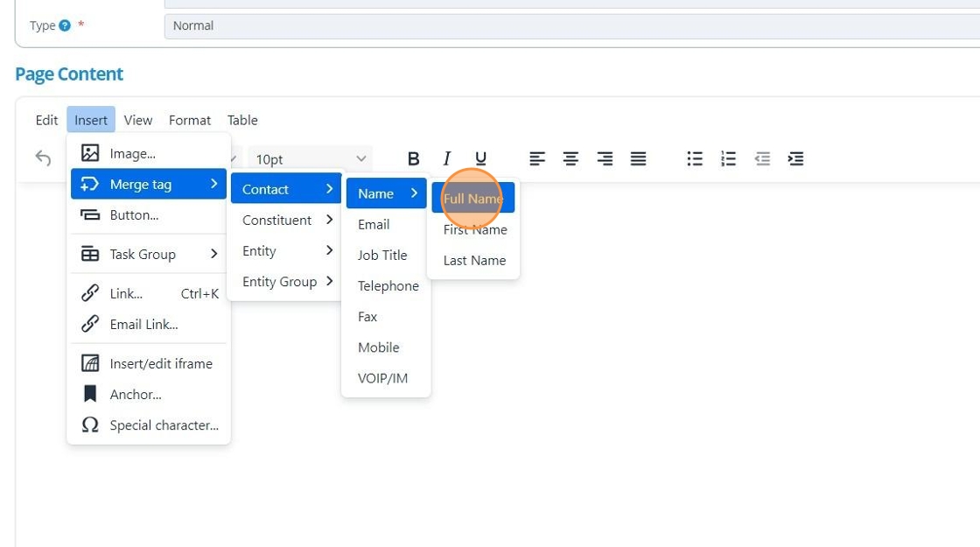The width and height of the screenshot is (980, 547).
Task: Toggle Italic formatting
Action: click(447, 158)
